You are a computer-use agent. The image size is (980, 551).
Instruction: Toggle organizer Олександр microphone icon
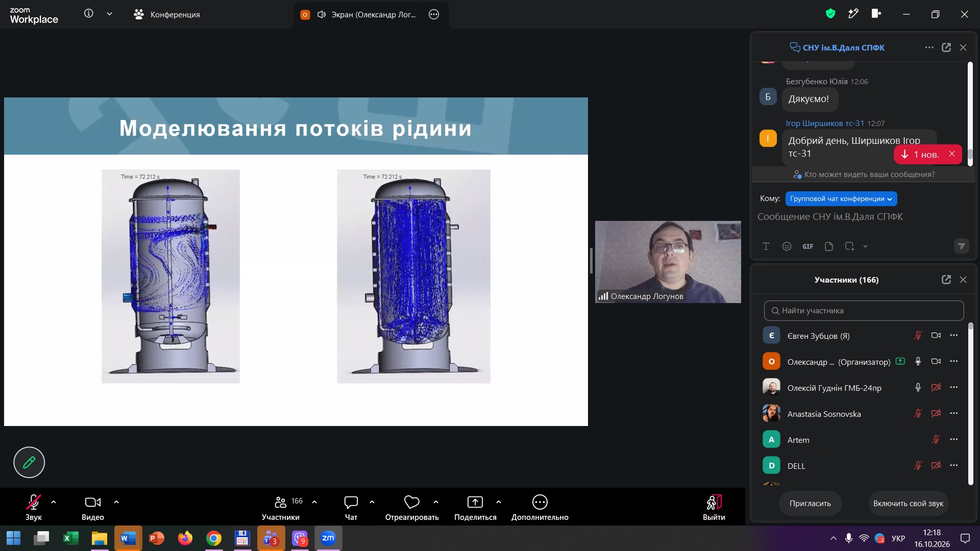(918, 361)
